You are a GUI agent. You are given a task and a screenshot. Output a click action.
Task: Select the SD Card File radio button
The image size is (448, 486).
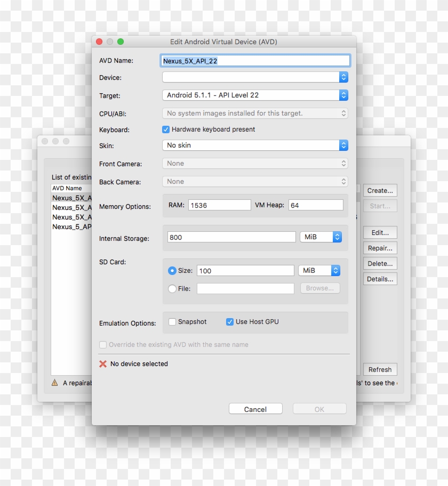[x=172, y=288]
